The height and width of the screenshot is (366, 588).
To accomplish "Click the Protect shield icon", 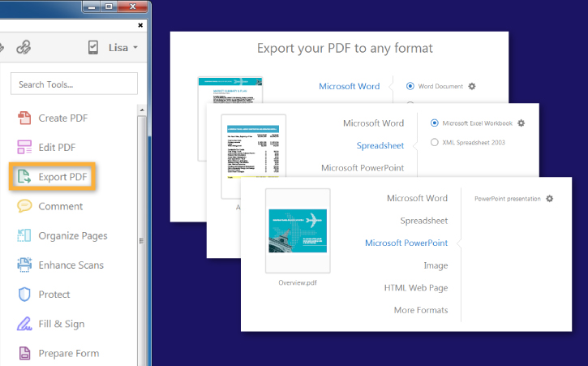I will pyautogui.click(x=24, y=295).
